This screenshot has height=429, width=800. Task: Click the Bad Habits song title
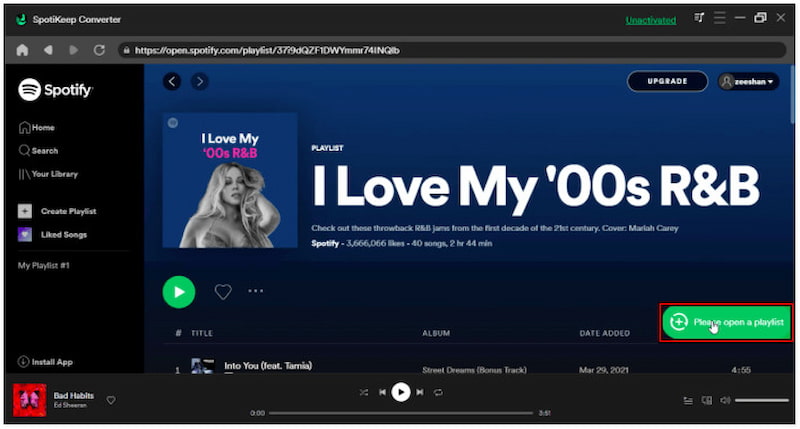[x=73, y=395]
